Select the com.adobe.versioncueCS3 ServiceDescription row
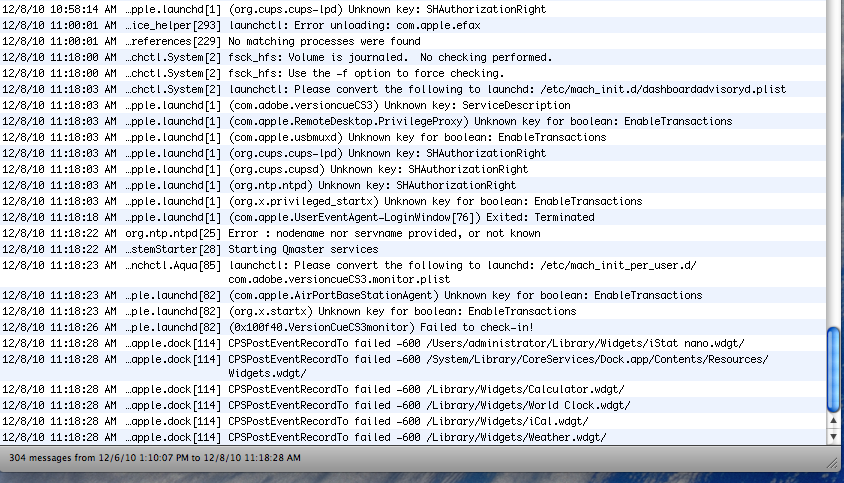The image size is (844, 483). [x=413, y=105]
